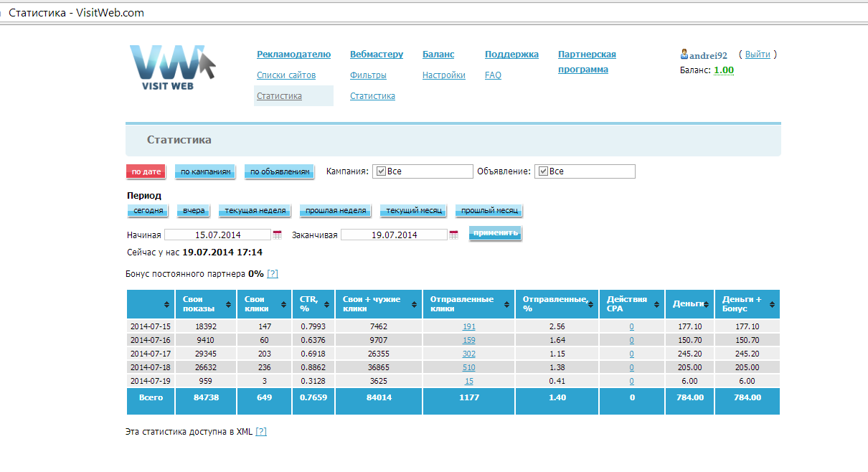Click andrei92 username

point(709,55)
